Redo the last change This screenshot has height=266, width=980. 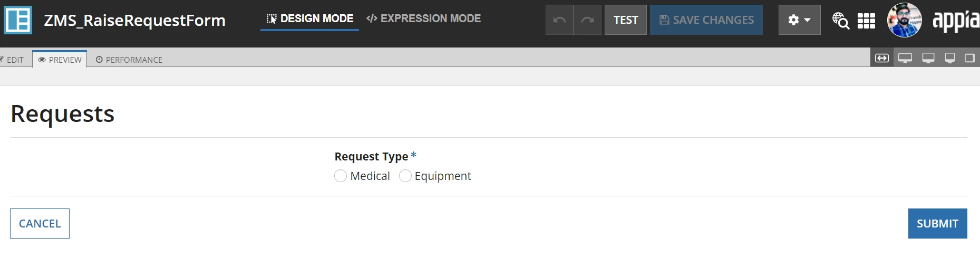pos(587,20)
